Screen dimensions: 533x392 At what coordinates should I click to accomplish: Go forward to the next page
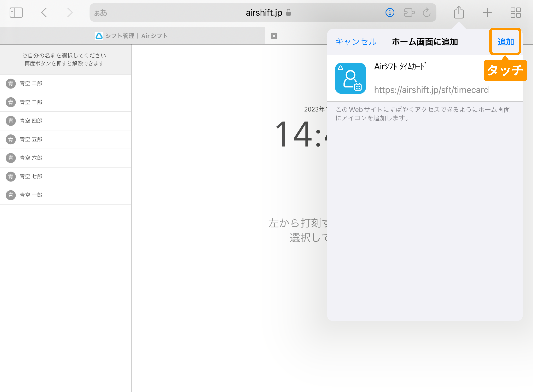tap(70, 13)
